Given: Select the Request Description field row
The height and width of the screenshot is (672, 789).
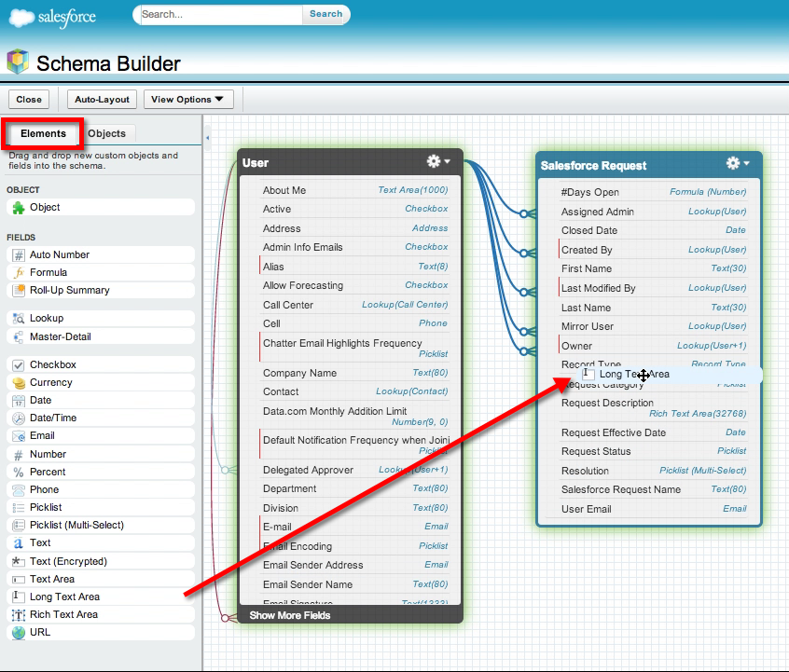Looking at the screenshot, I should 653,408.
